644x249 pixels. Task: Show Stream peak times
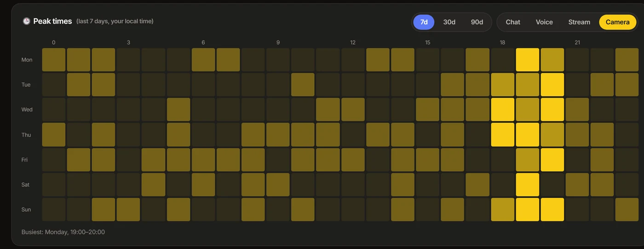point(579,22)
